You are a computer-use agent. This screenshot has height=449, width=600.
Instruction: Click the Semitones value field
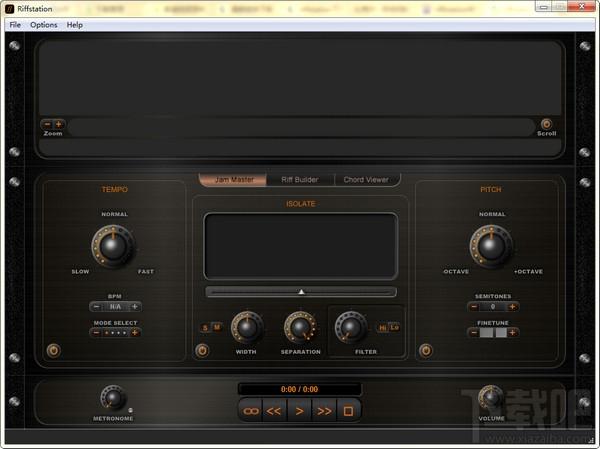coord(493,307)
